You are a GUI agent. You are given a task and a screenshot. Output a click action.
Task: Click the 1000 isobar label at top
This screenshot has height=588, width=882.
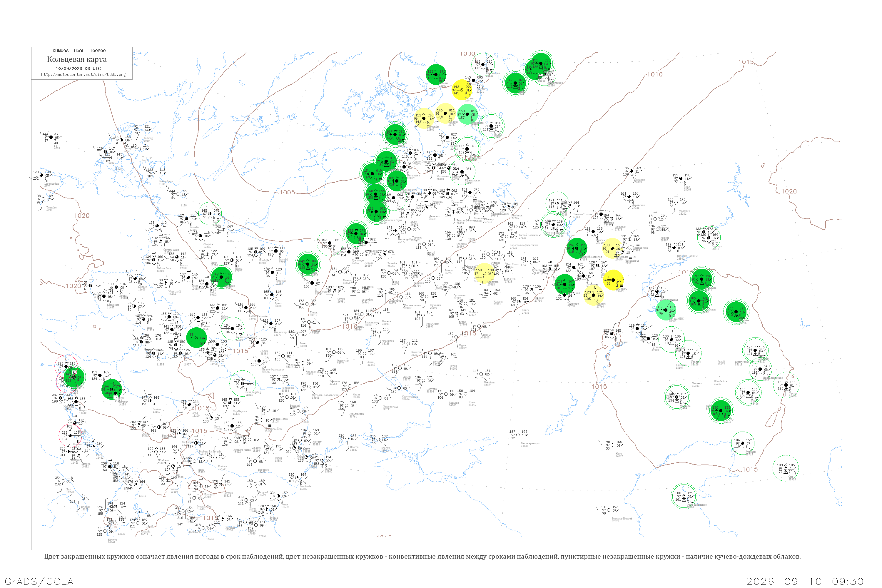[467, 54]
